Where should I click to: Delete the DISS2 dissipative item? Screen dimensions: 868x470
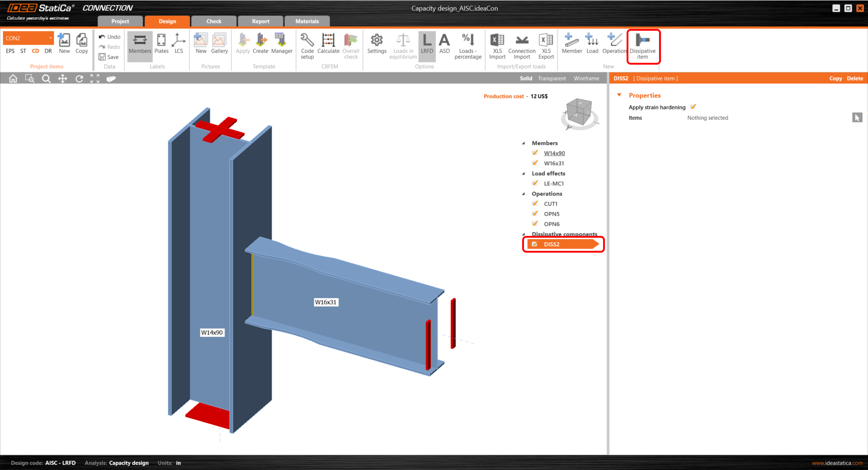click(854, 79)
